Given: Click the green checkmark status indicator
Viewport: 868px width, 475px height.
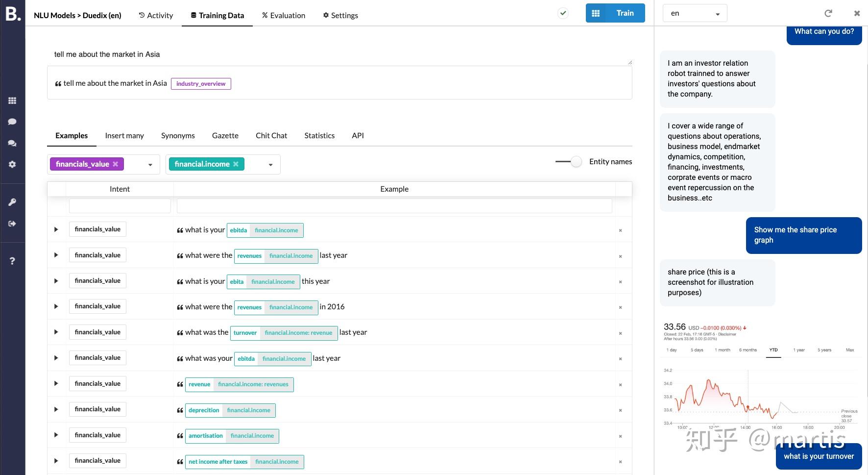Looking at the screenshot, I should [x=563, y=13].
